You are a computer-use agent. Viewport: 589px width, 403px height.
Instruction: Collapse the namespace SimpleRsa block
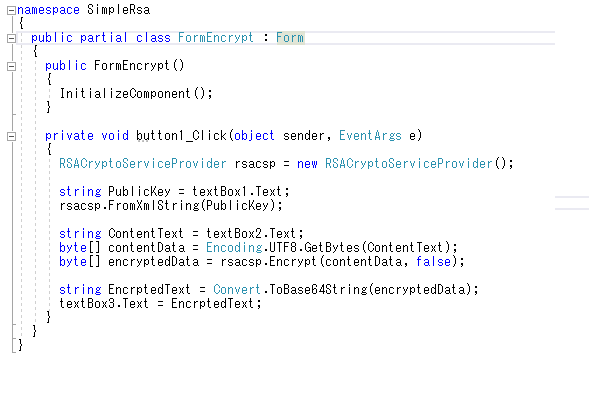12,11
